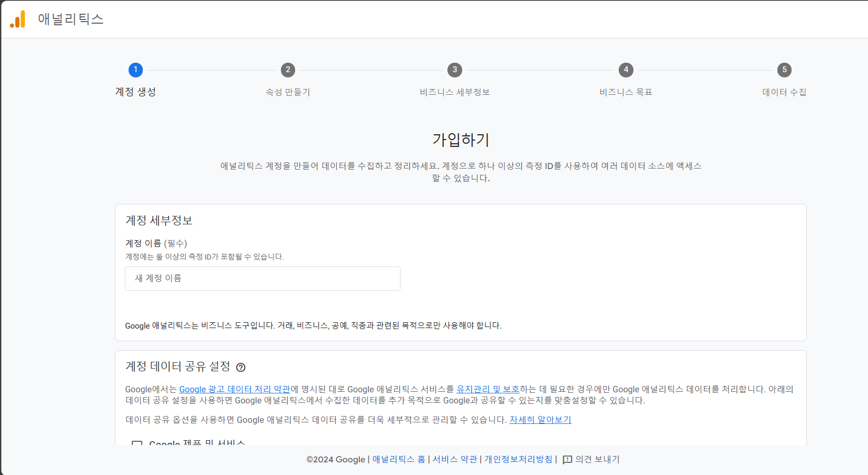The height and width of the screenshot is (475, 868).
Task: Select step 4 비즈니스 목표 circle
Action: click(x=626, y=70)
